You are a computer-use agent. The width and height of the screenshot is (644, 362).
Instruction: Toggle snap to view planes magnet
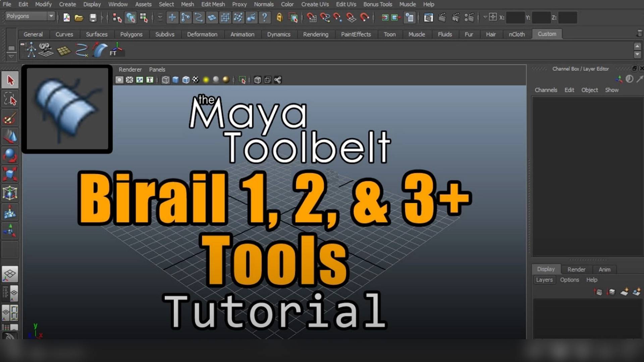click(x=351, y=17)
